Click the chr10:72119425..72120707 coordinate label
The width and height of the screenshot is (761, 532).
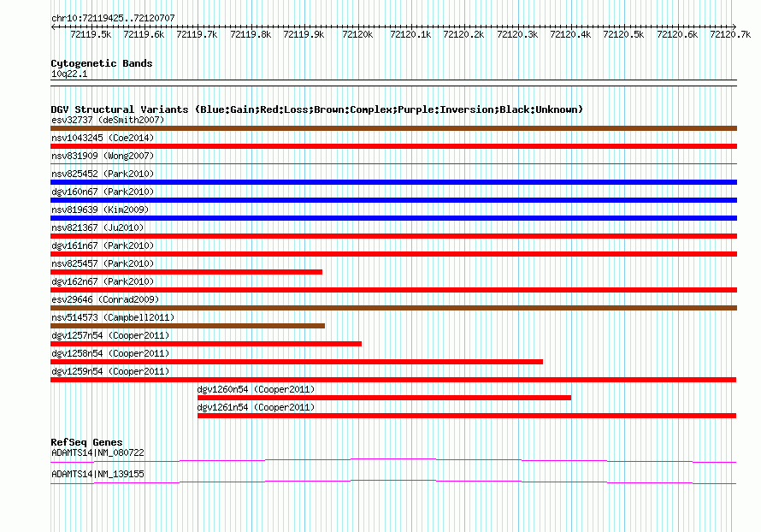(x=113, y=18)
